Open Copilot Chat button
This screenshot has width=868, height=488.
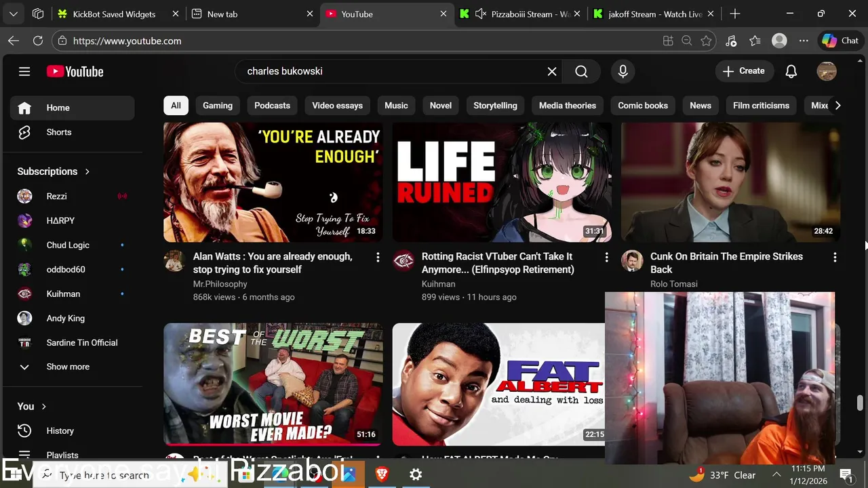pyautogui.click(x=841, y=41)
